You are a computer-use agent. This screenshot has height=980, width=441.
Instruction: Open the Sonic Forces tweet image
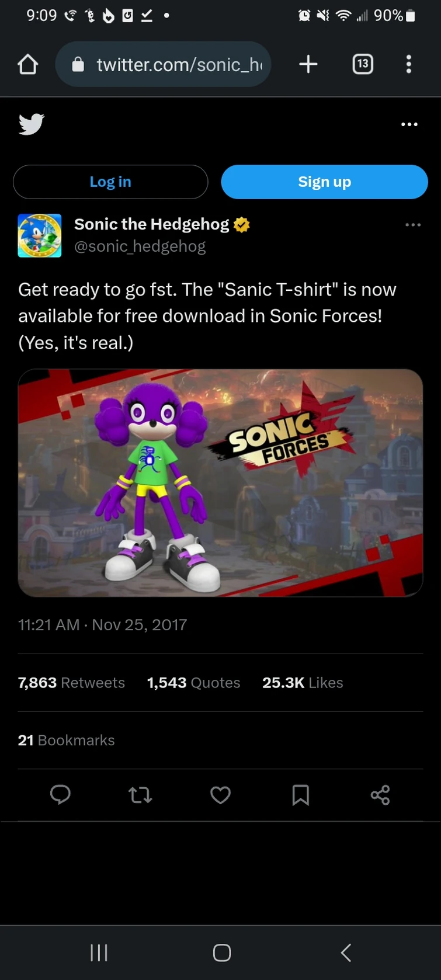pyautogui.click(x=220, y=482)
